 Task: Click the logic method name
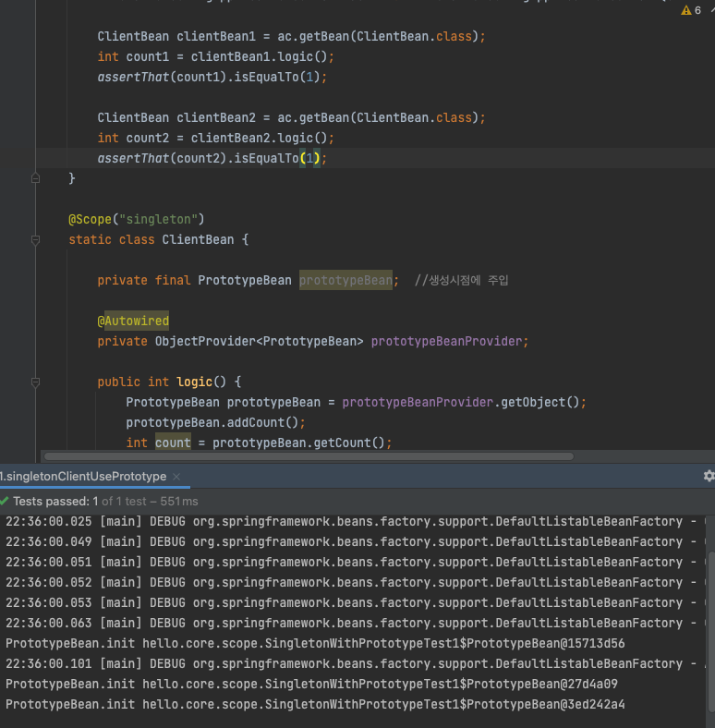[x=194, y=382]
